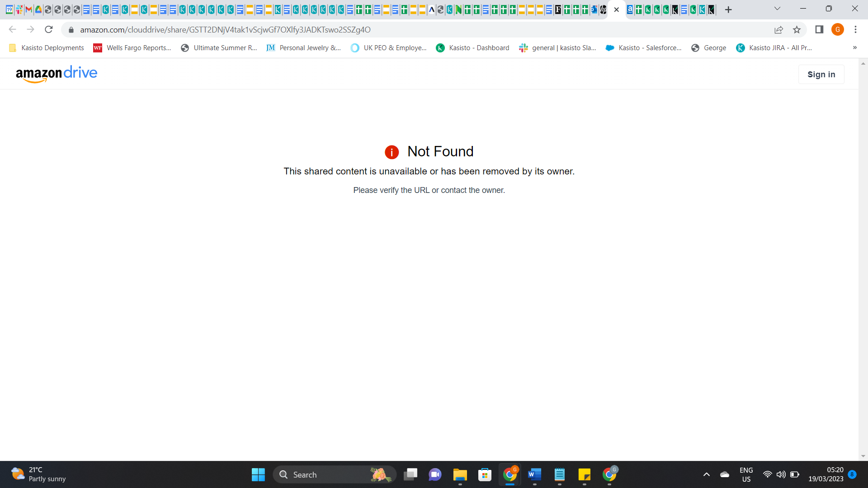
Task: Expand hidden bookmarks chevron
Action: coord(854,48)
